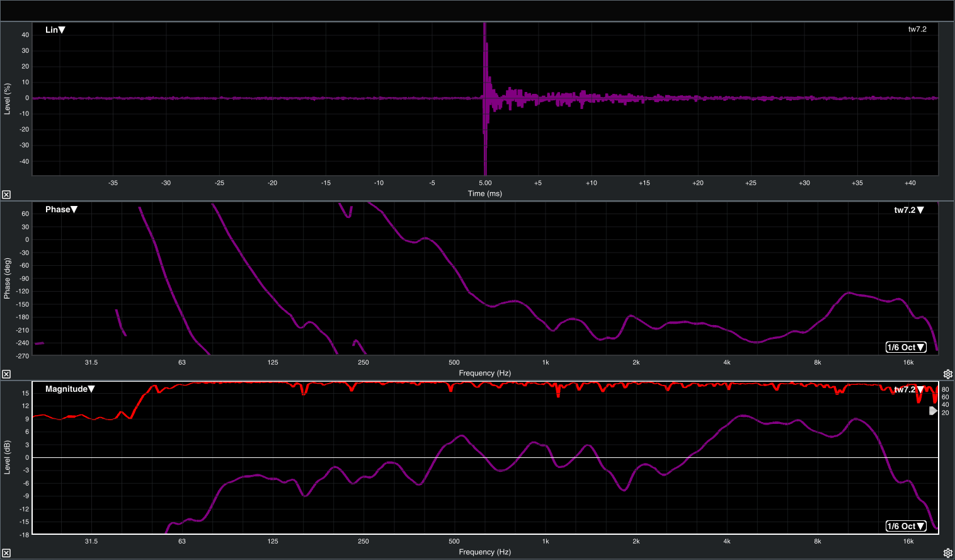Viewport: 955px width, 560px height.
Task: Close the impulse response graph pane
Action: (6, 195)
